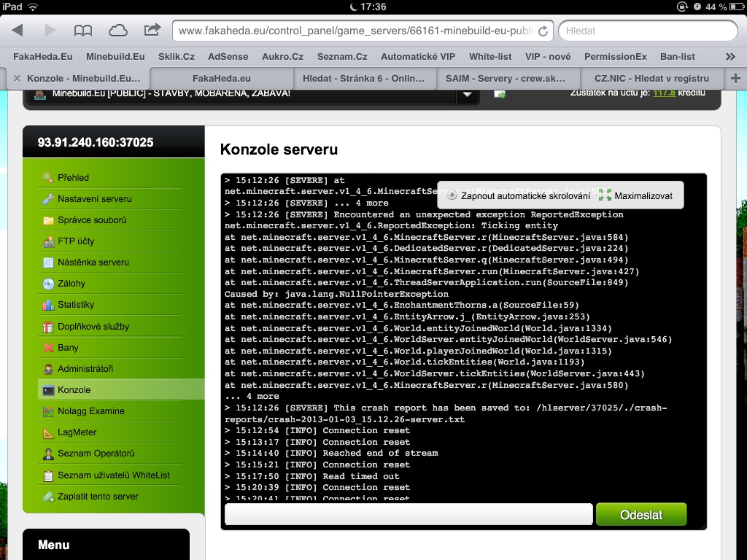Click the server IP 93.91.240.160:37025
The width and height of the screenshot is (747, 560).
coord(96,142)
